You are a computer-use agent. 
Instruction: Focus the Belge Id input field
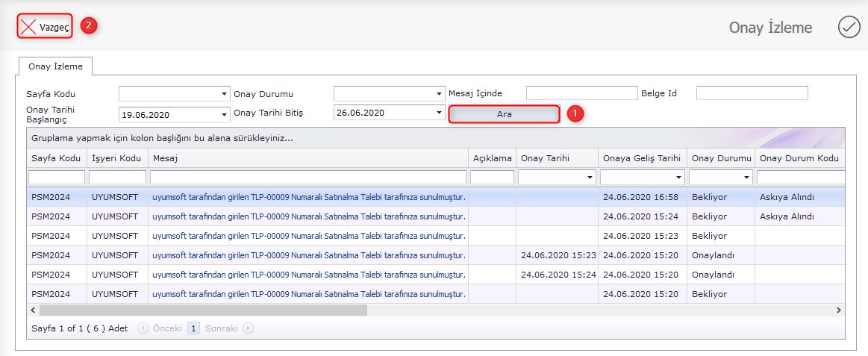click(x=752, y=93)
